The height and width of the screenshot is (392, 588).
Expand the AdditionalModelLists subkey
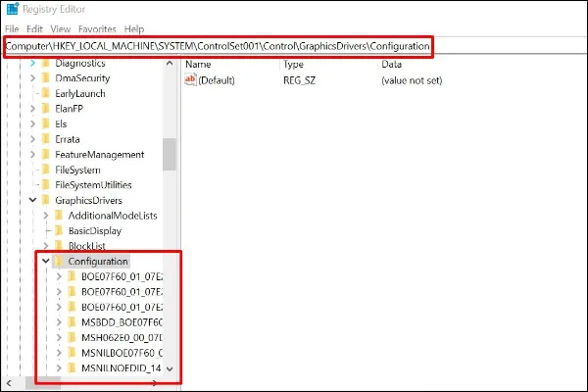pos(46,216)
